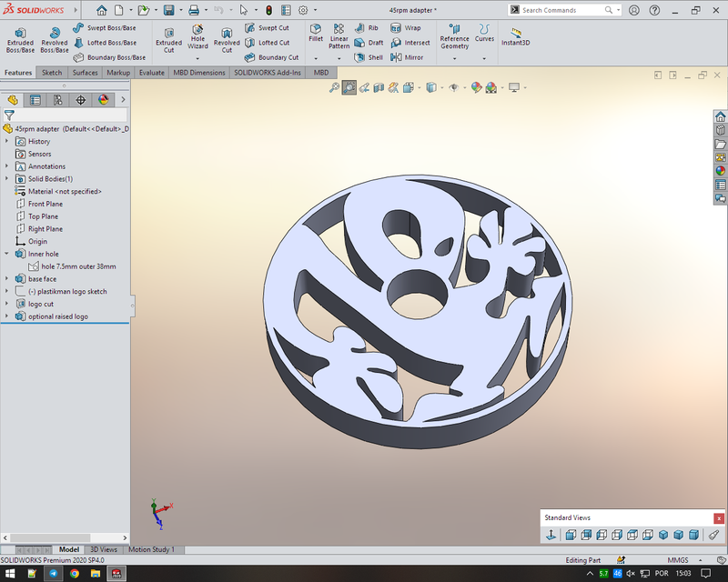The height and width of the screenshot is (582, 728).
Task: Collapse the Inner hole feature
Action: (7, 254)
